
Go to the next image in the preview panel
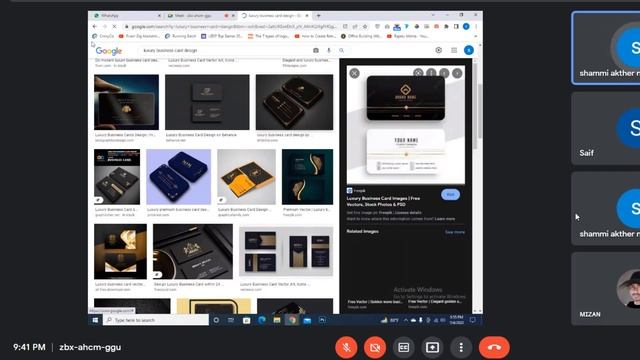coord(457,73)
